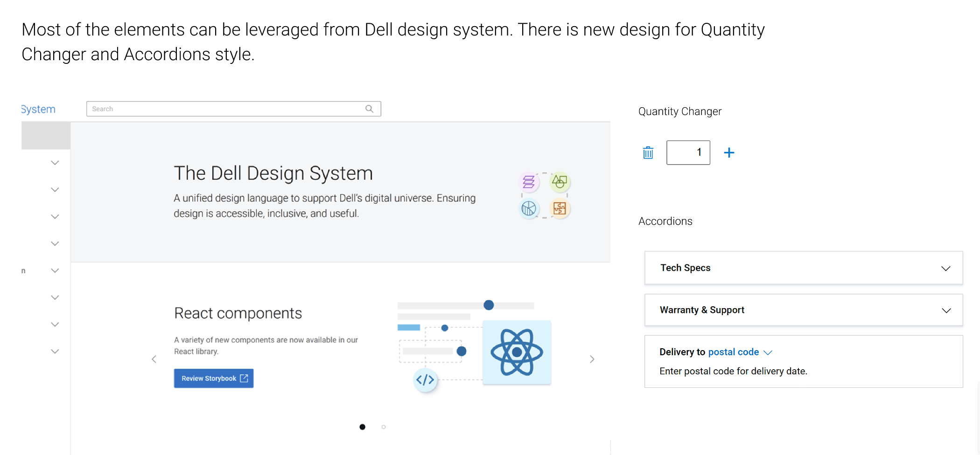
Task: Click the quantity number input box
Action: 688,152
